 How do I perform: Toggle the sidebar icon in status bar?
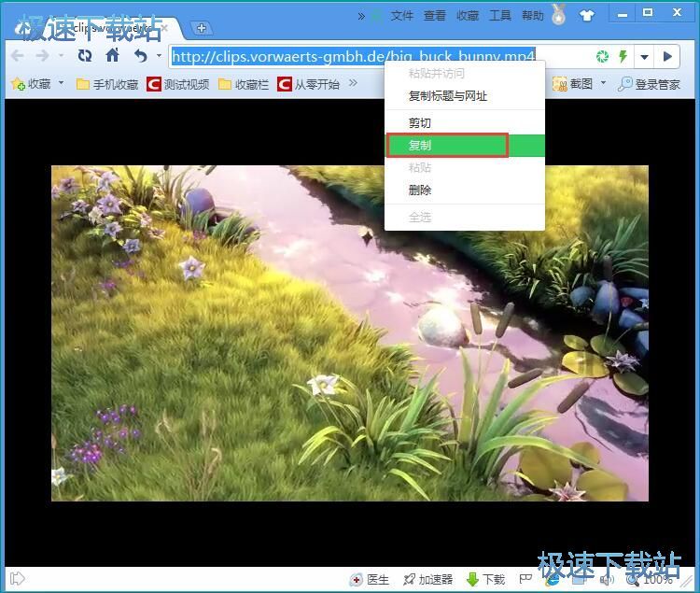tap(18, 578)
